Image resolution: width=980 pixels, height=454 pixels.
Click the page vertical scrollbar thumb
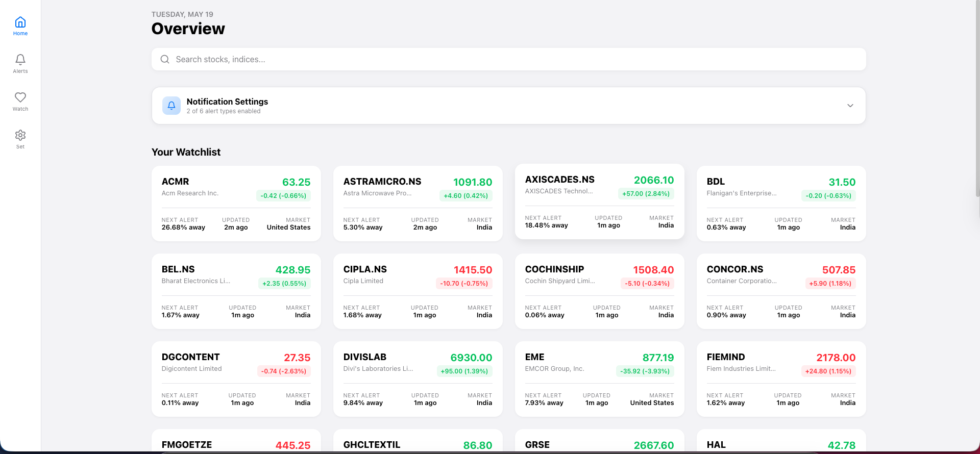(977, 99)
